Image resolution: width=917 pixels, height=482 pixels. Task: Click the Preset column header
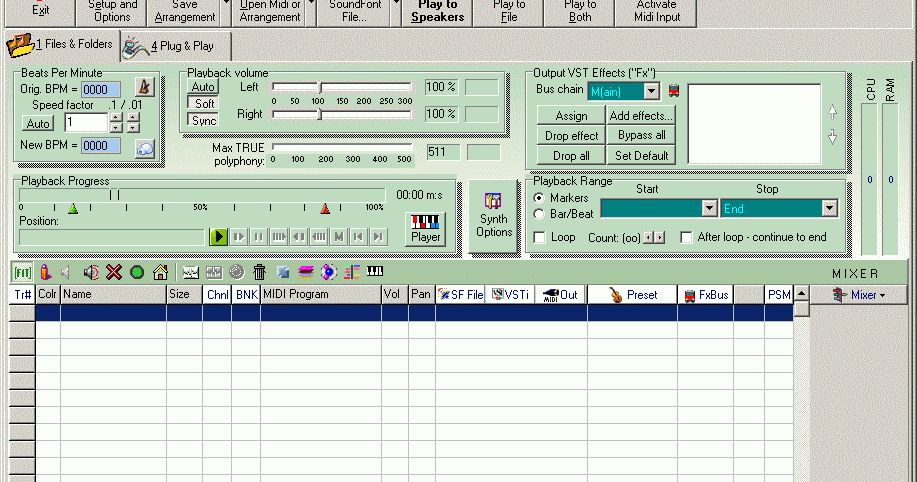(632, 295)
